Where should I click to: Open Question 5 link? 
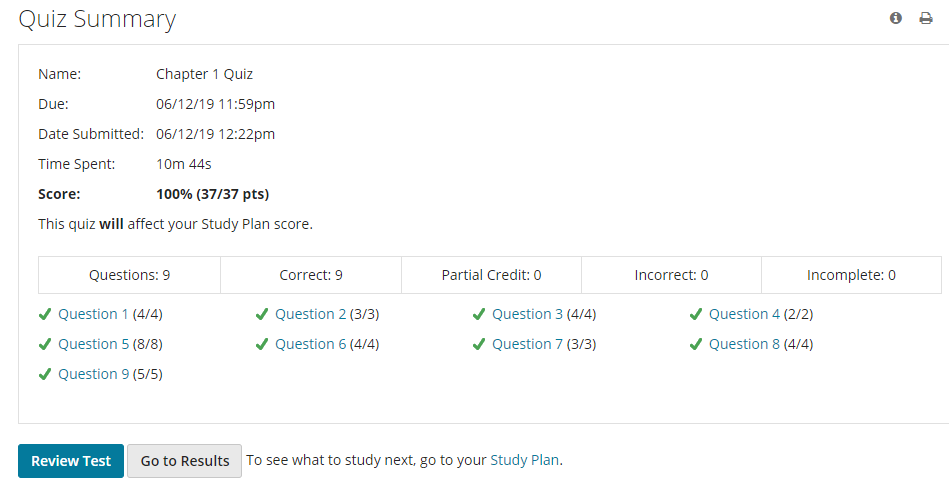[x=93, y=344]
